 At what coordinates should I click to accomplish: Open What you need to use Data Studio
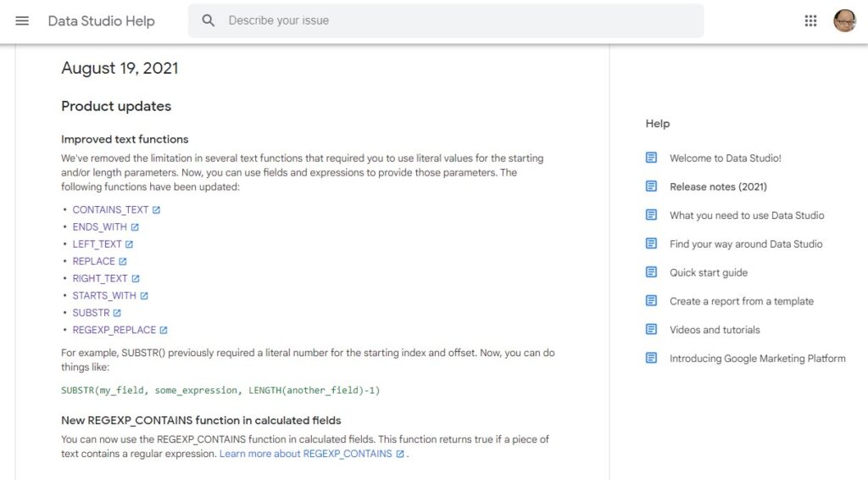tap(747, 215)
